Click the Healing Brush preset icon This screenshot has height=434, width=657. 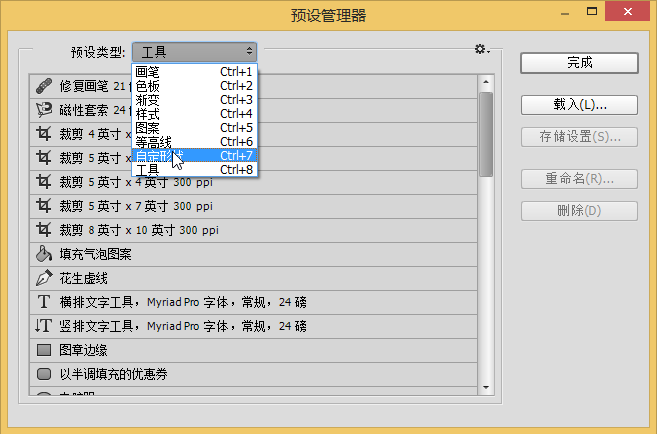(44, 86)
